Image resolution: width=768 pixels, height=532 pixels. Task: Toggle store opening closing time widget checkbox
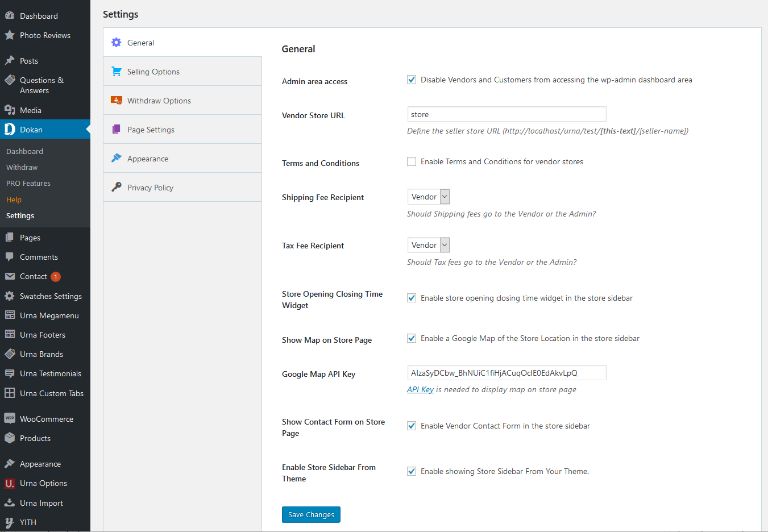pyautogui.click(x=412, y=298)
